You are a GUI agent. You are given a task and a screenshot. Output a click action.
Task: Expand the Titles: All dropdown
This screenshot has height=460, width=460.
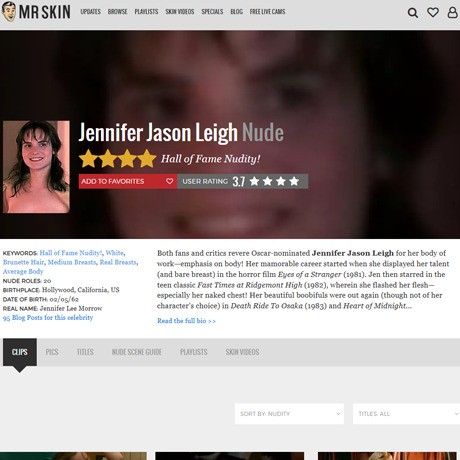[x=406, y=414]
